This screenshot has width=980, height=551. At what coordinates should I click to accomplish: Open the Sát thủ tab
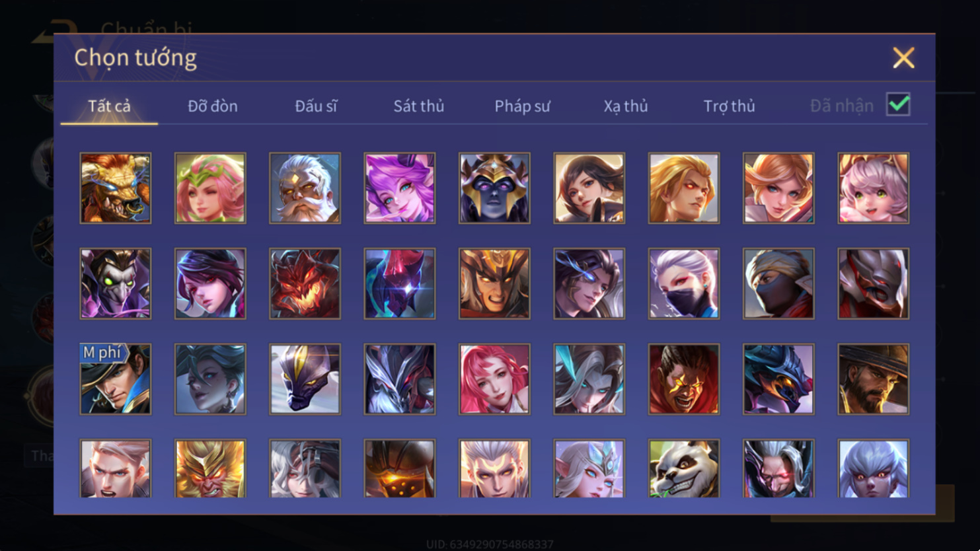pyautogui.click(x=418, y=106)
